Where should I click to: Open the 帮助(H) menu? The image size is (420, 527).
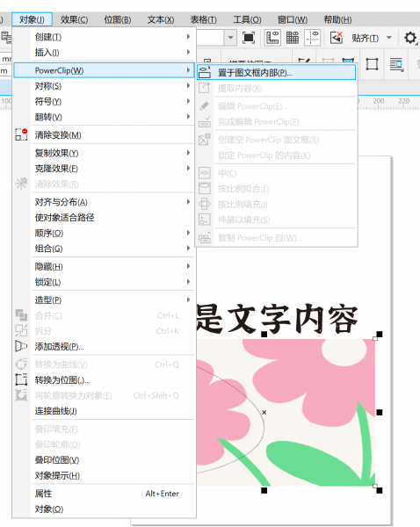(337, 19)
